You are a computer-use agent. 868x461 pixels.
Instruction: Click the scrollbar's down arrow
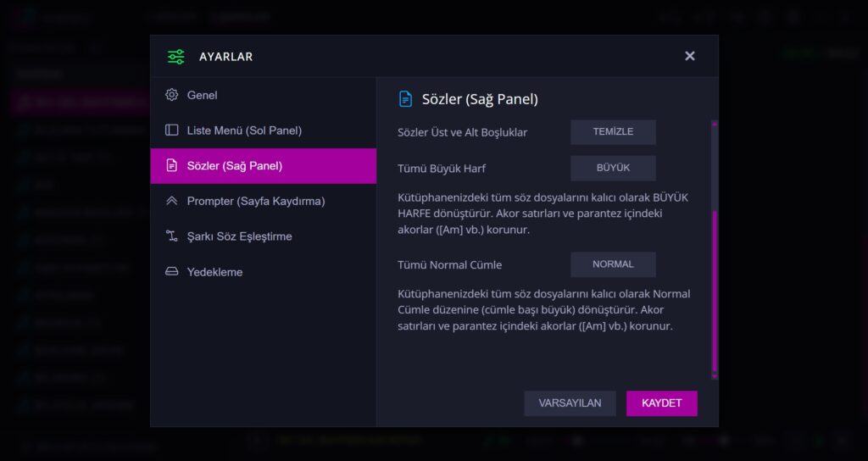tap(714, 376)
